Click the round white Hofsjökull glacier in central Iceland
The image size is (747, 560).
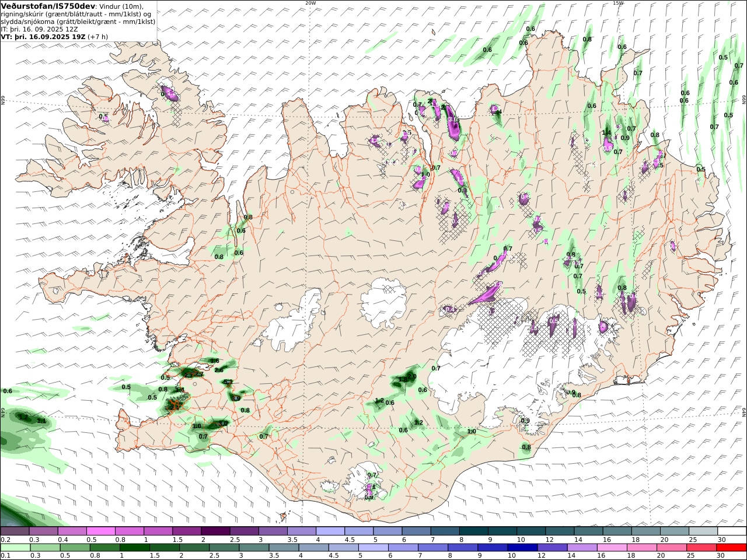point(383,302)
